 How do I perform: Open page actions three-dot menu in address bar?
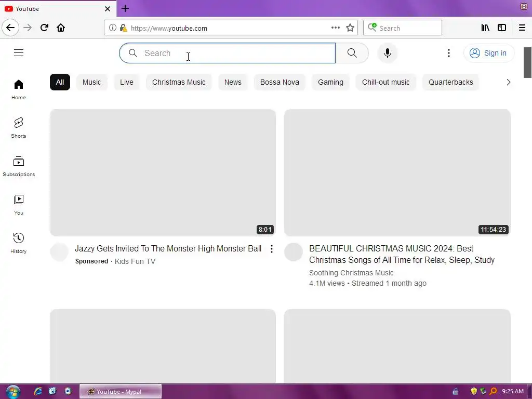tap(335, 28)
